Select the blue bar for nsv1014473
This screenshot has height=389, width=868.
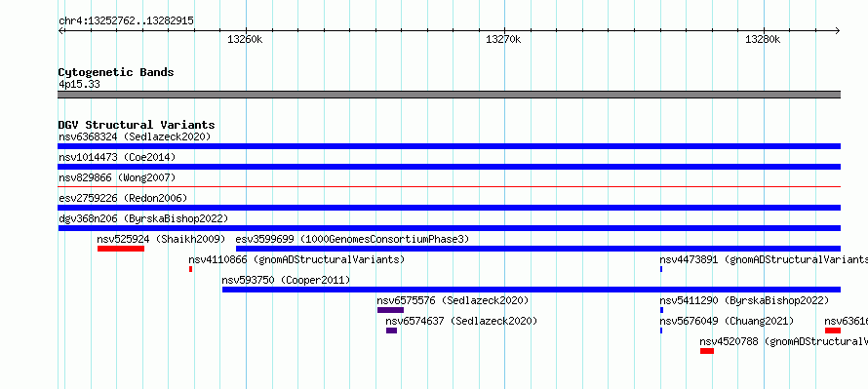point(449,167)
